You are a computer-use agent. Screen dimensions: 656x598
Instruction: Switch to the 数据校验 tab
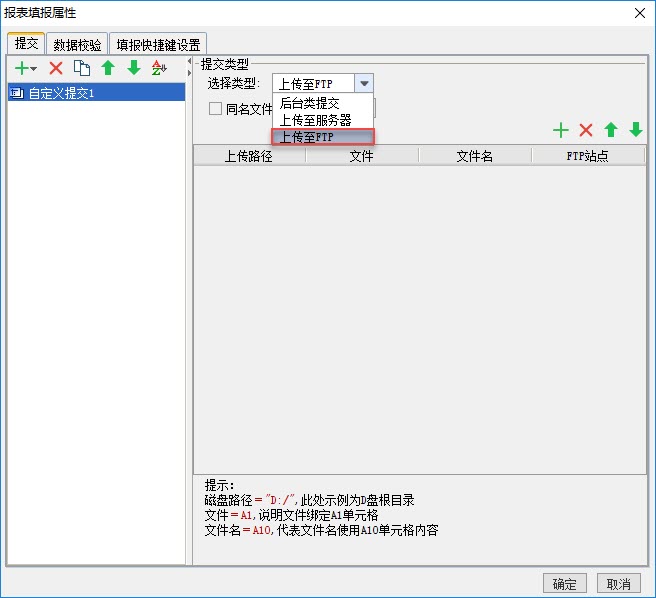click(x=77, y=44)
